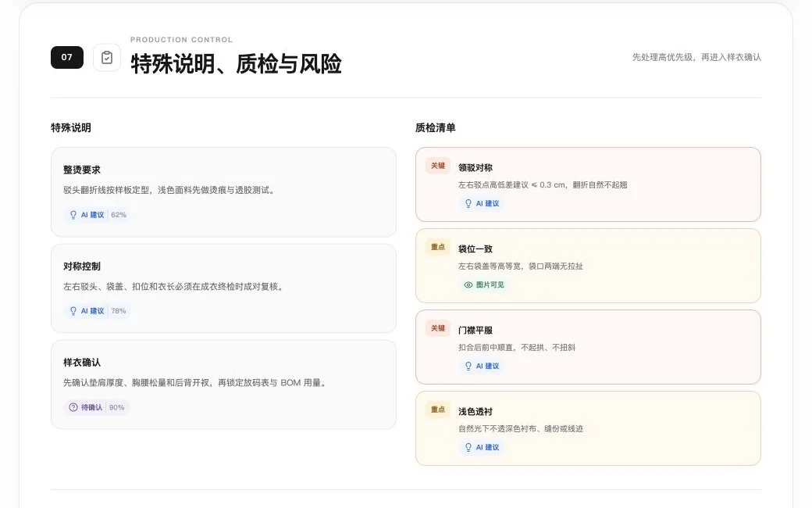This screenshot has height=508, width=812.
Task: Click the 门襟平服 checklist title
Action: 475,331
